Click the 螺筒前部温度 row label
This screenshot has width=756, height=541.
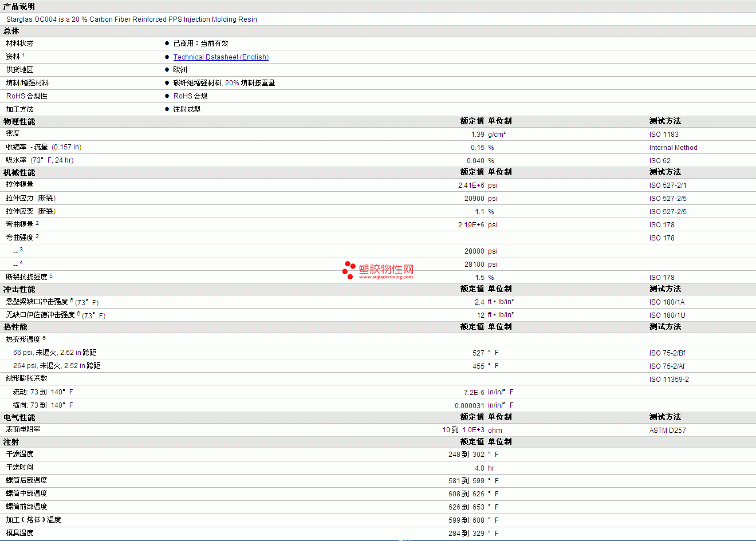point(27,507)
